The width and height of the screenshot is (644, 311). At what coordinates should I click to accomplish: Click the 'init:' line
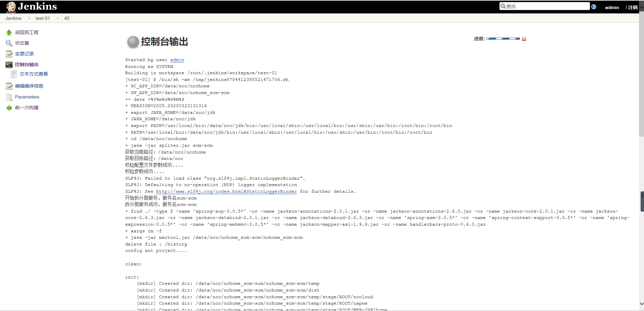coord(132,277)
